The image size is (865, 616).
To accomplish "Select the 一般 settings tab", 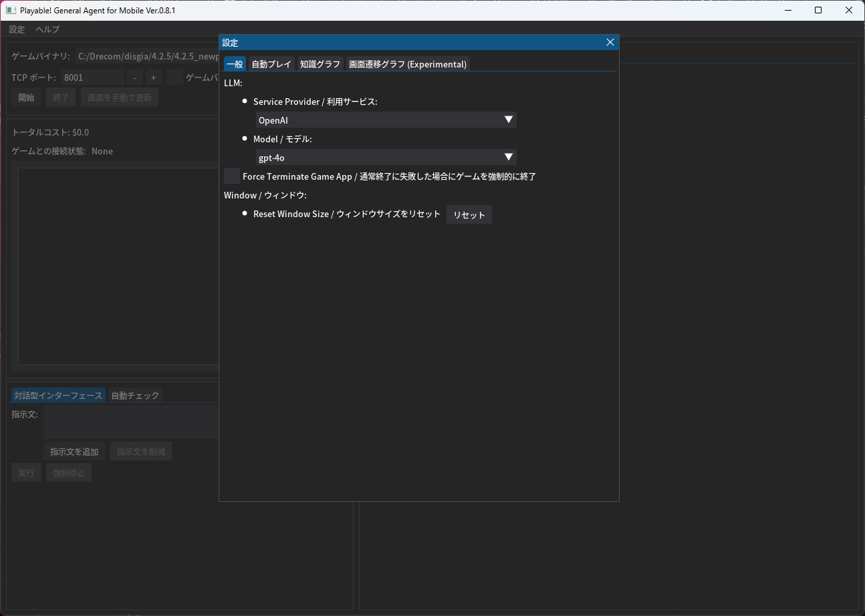I will [235, 64].
